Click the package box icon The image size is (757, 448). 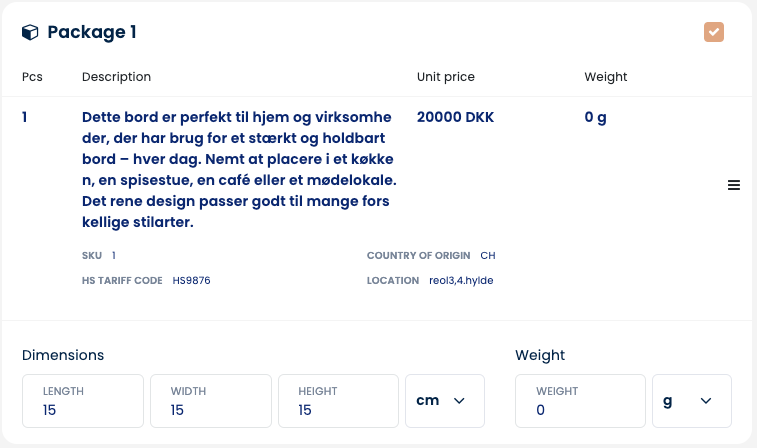coord(30,32)
